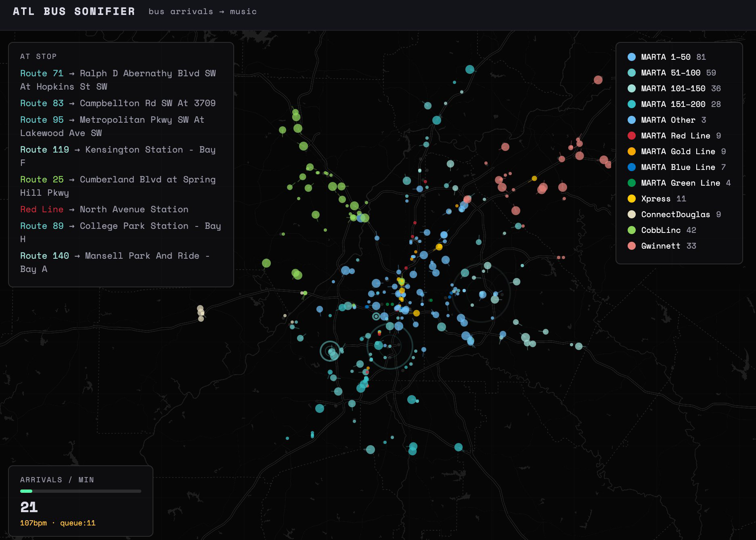756x540 pixels.
Task: Click the 'ARRIVALS / MIN' heading
Action: [x=57, y=480]
